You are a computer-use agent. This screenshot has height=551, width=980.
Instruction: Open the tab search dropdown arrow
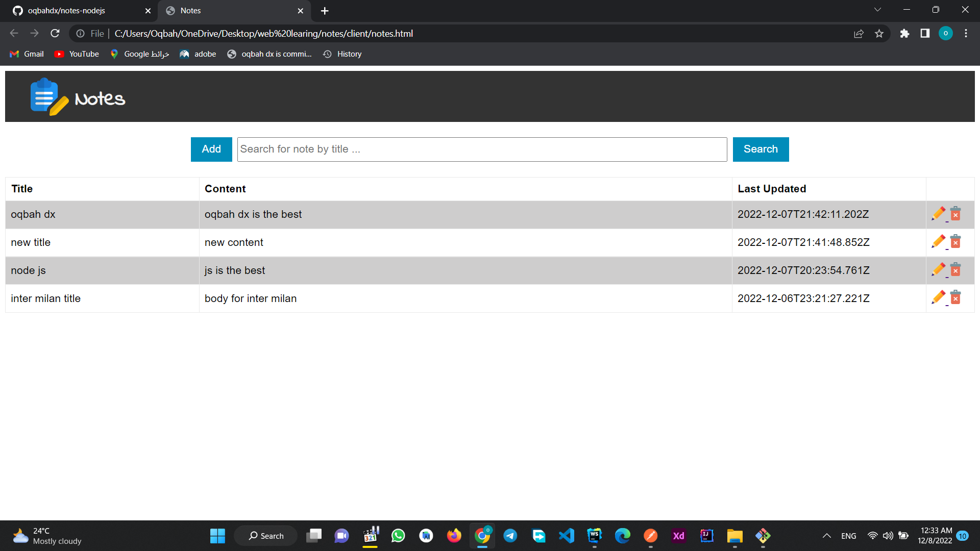point(877,9)
